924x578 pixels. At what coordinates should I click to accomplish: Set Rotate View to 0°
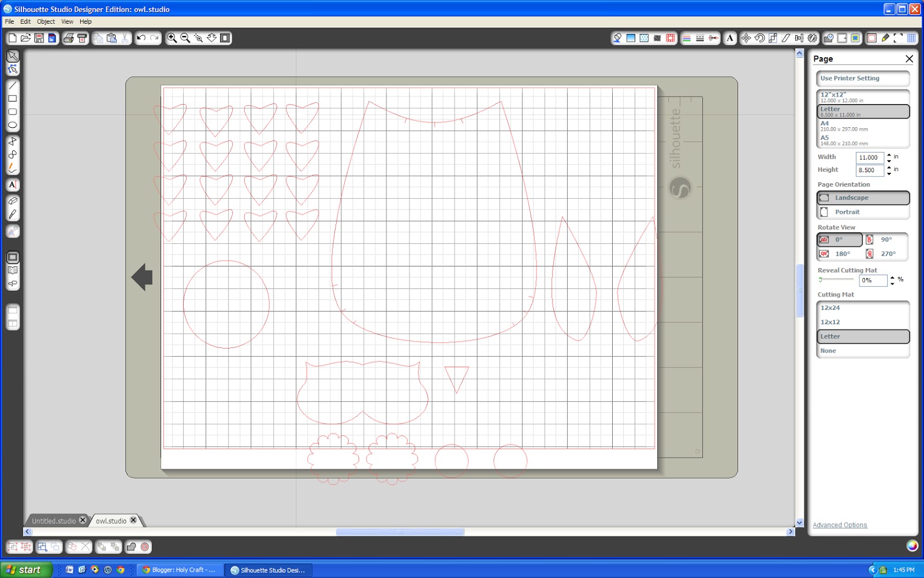pos(840,239)
